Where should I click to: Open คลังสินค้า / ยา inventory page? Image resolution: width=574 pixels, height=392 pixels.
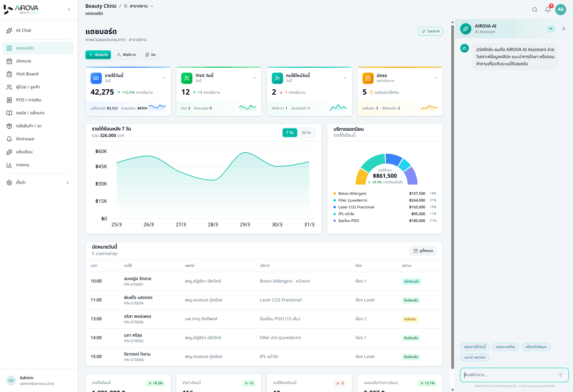(x=38, y=126)
